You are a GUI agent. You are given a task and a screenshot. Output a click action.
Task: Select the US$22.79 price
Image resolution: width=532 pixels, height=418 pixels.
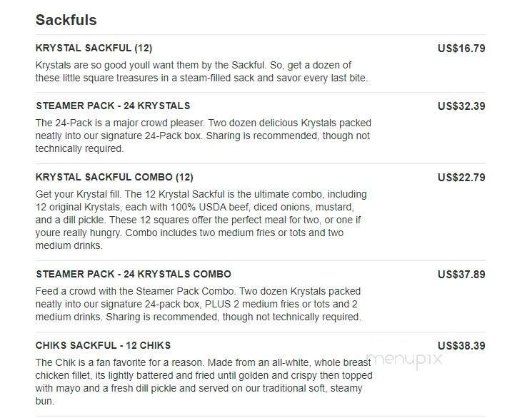pos(461,177)
